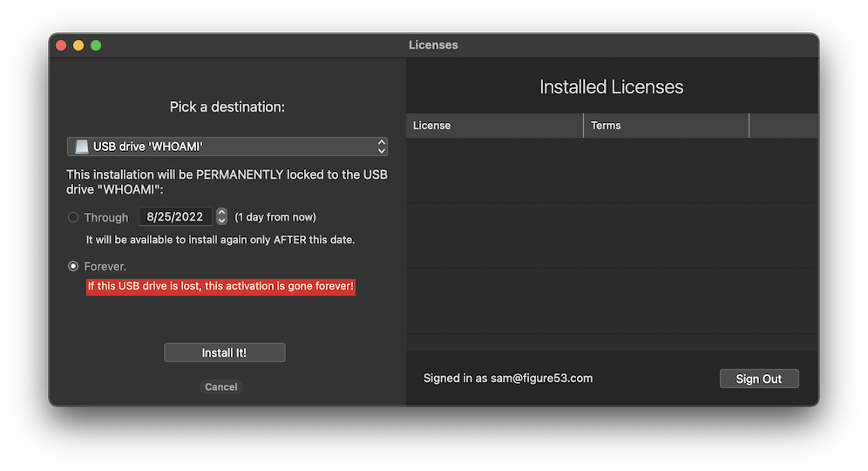This screenshot has height=471, width=868.
Task: Close the Licenses window
Action: click(61, 45)
